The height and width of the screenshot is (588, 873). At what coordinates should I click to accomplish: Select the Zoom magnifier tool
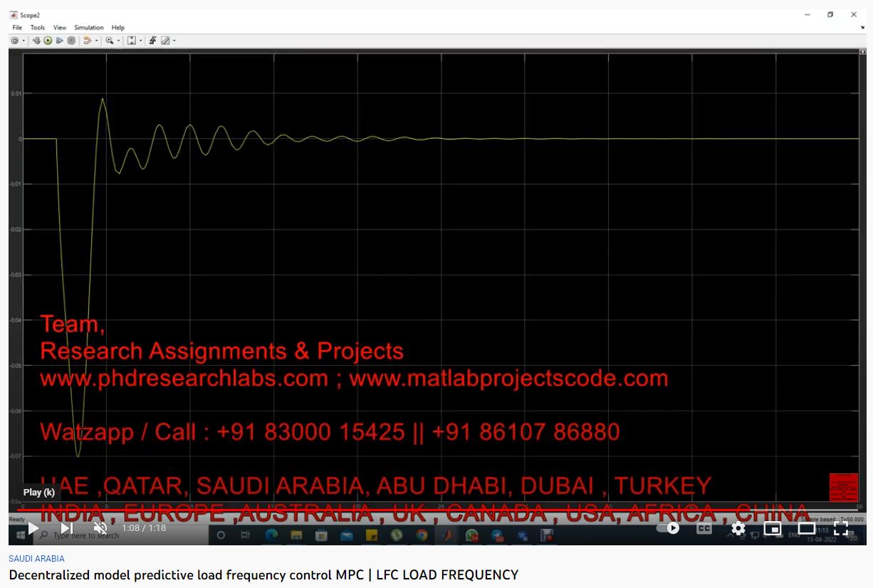tap(110, 41)
